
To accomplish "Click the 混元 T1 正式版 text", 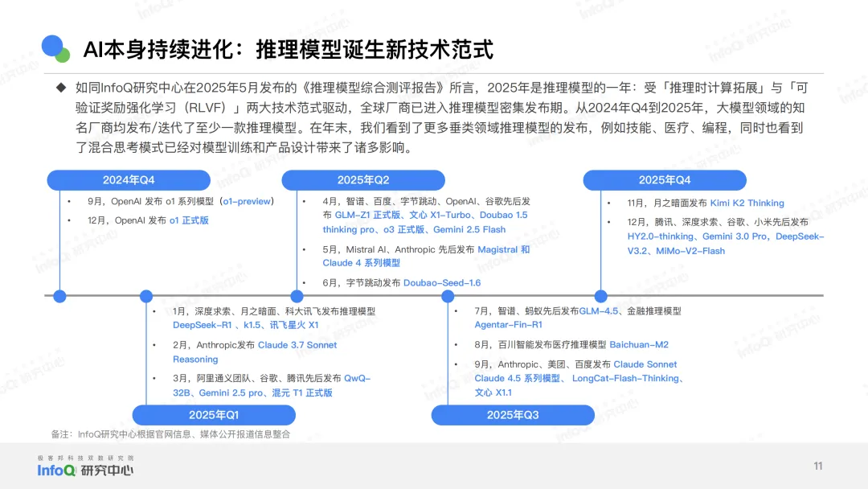I will [x=302, y=392].
